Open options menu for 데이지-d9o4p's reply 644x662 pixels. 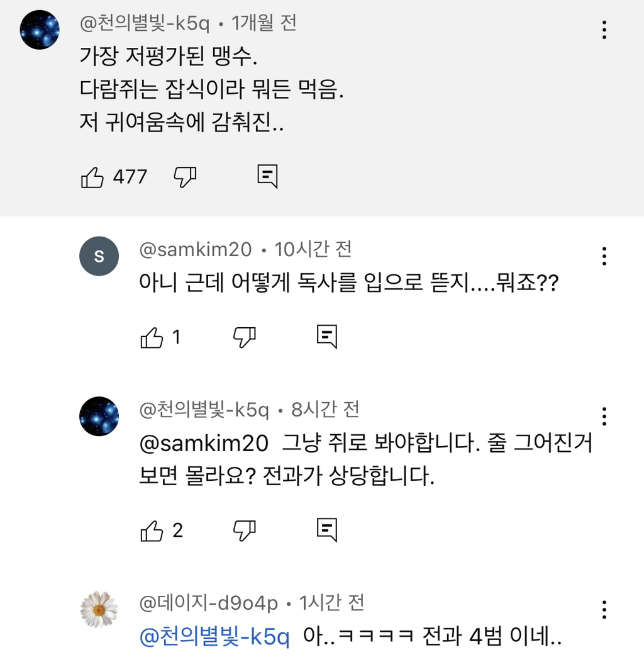(604, 609)
